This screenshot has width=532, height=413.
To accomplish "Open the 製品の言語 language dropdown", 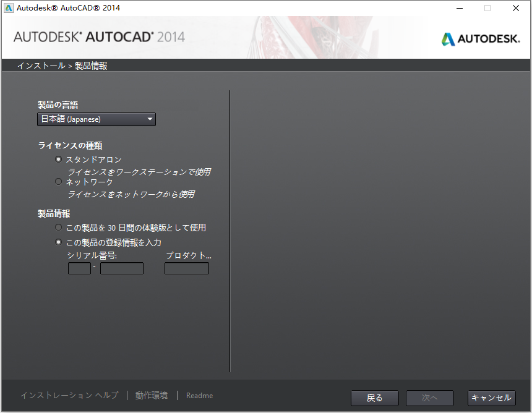I will 97,119.
